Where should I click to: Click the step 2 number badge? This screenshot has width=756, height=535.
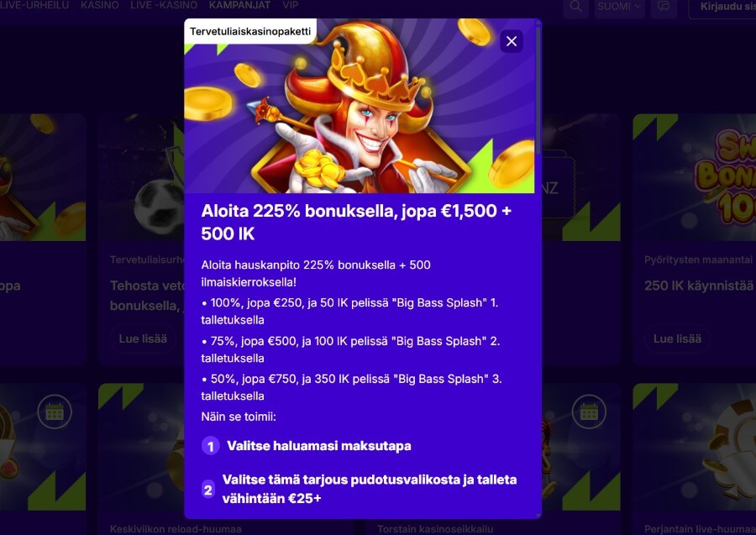pos(207,489)
